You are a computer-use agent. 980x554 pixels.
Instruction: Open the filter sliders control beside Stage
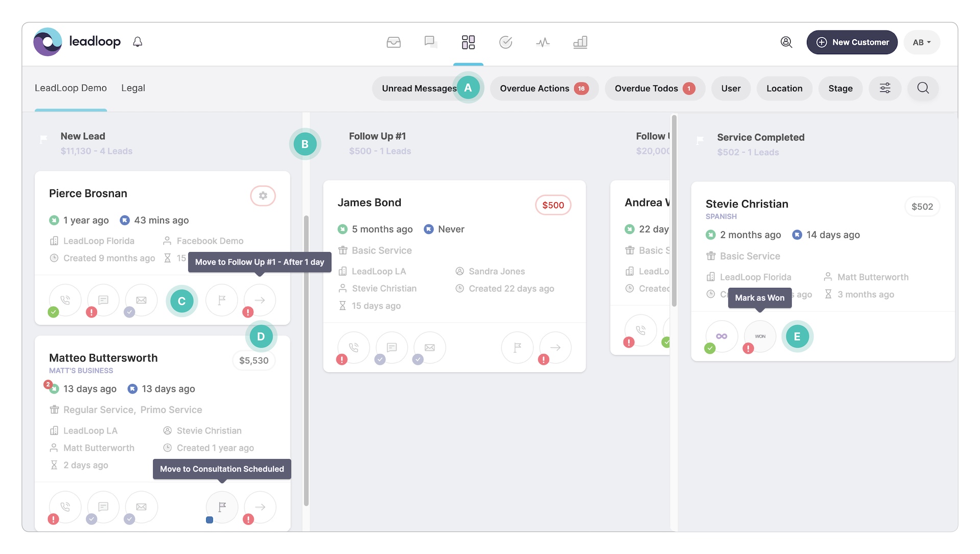point(885,88)
